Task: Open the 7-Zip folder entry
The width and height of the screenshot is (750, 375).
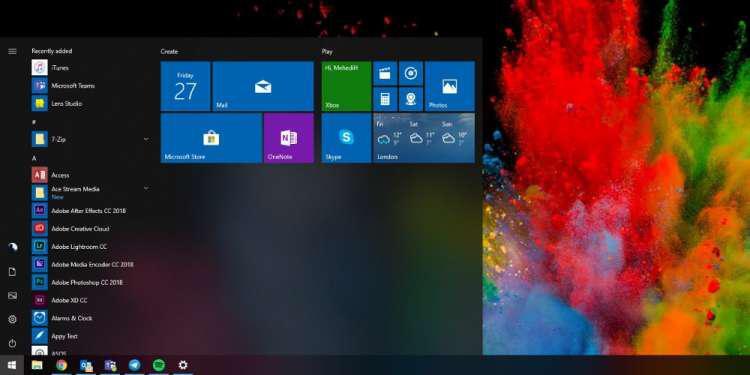Action: 90,139
